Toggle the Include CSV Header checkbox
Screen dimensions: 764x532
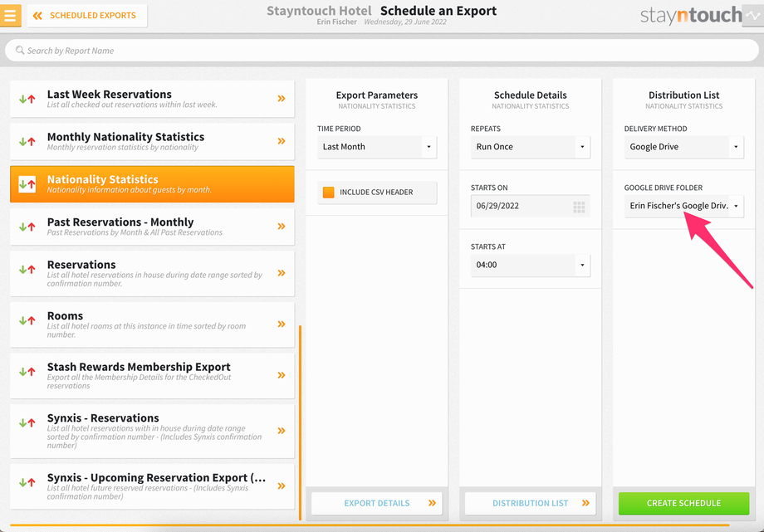click(328, 192)
